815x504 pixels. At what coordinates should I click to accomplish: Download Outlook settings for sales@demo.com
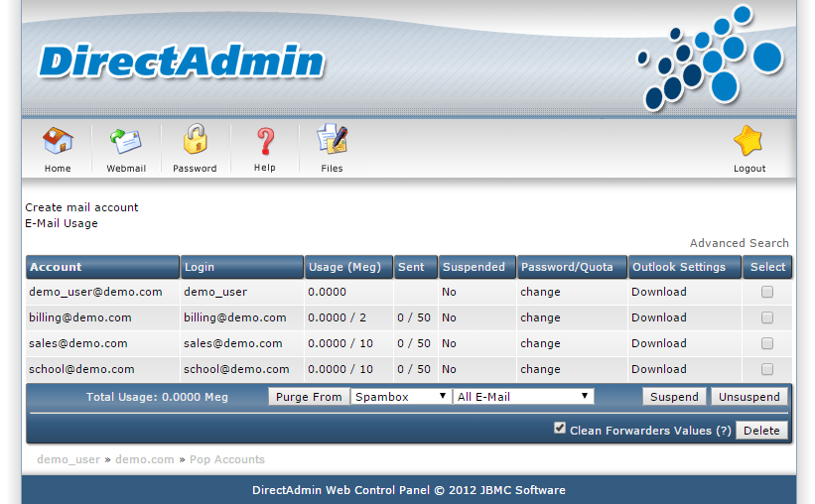click(659, 343)
